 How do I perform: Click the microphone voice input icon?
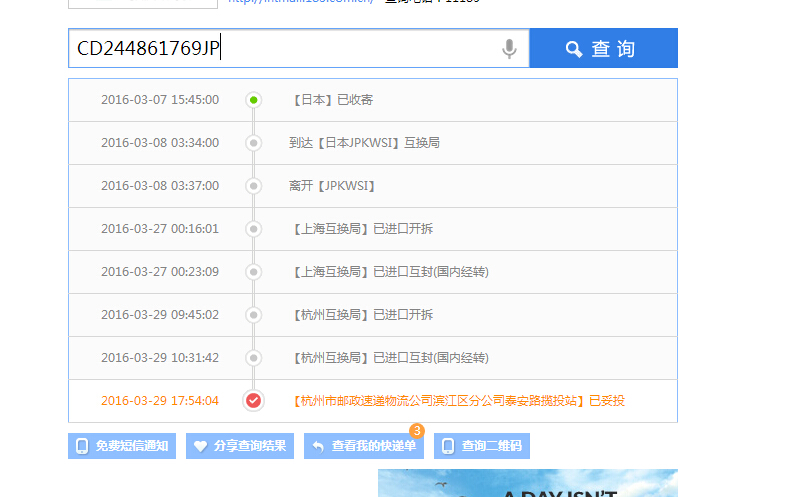pyautogui.click(x=509, y=49)
